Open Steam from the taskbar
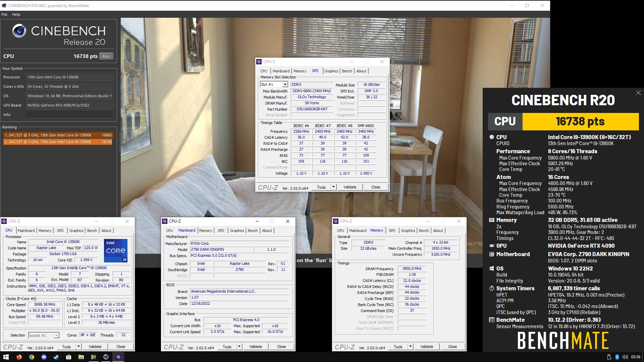644x362 pixels. pyautogui.click(x=56, y=357)
